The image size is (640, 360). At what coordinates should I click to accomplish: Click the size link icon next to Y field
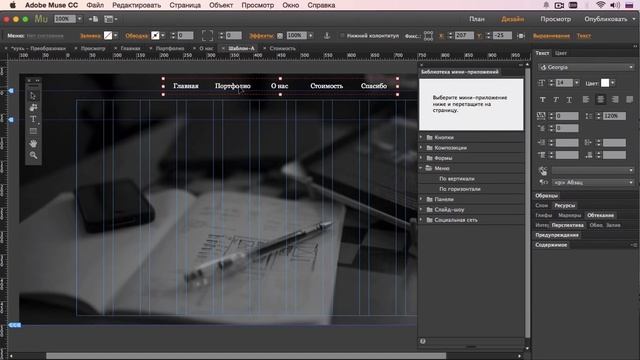(521, 36)
